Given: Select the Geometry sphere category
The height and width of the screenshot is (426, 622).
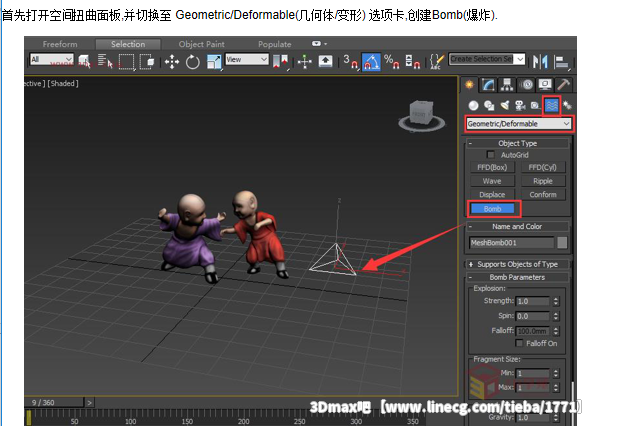Looking at the screenshot, I should click(473, 106).
